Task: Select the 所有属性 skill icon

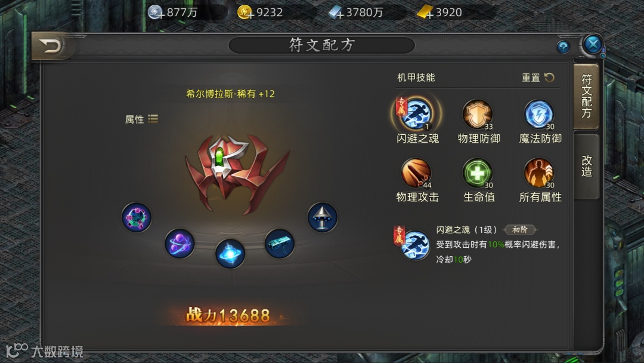Action: point(539,173)
